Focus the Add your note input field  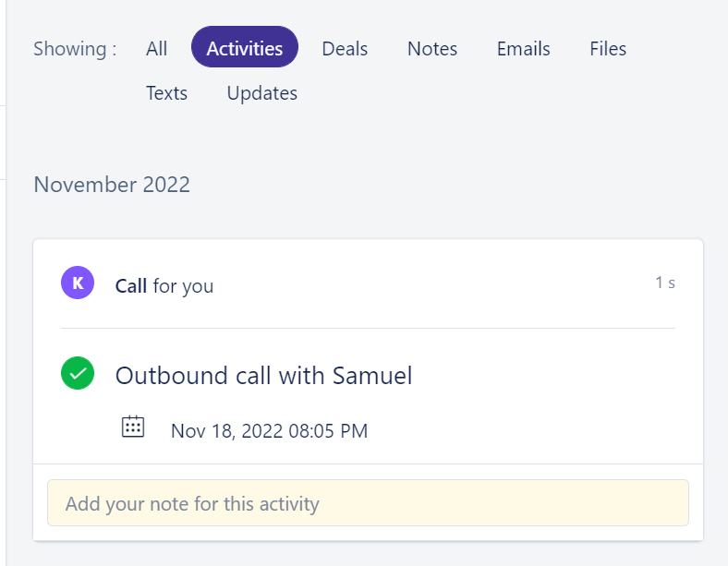(x=369, y=503)
